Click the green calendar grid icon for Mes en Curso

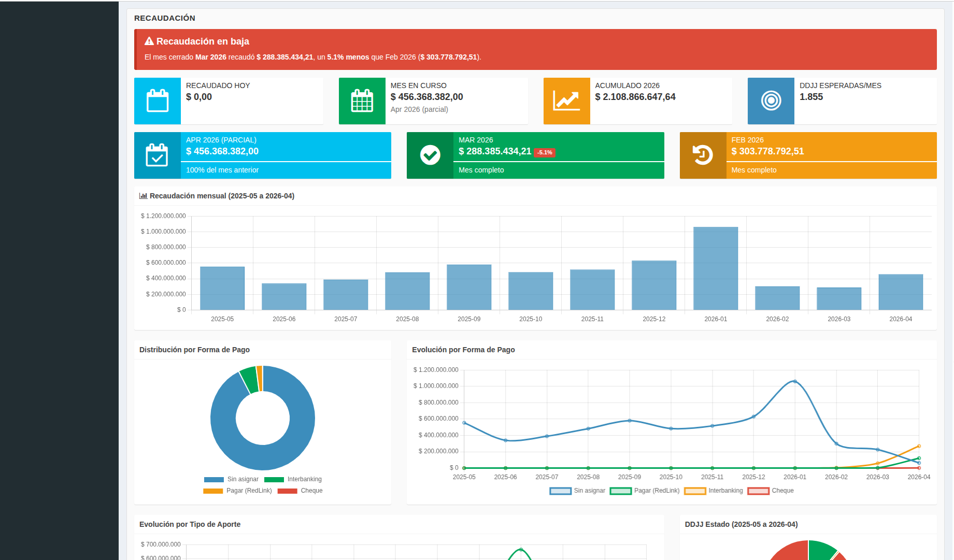[x=362, y=101]
